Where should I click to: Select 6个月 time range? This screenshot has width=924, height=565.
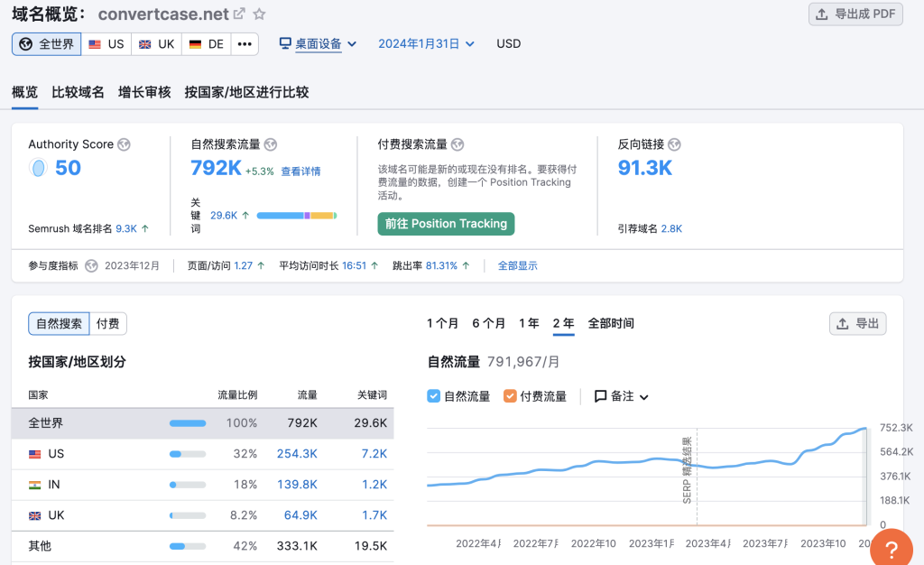coord(488,323)
